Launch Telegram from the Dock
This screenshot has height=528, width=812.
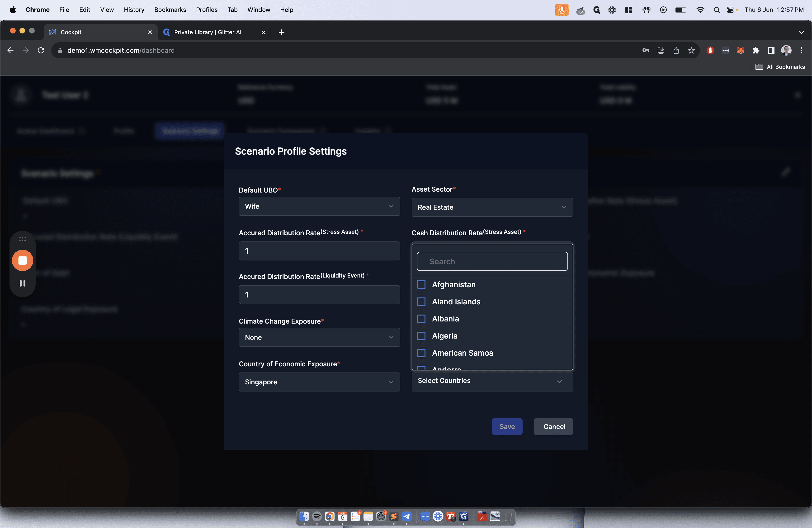[406, 516]
